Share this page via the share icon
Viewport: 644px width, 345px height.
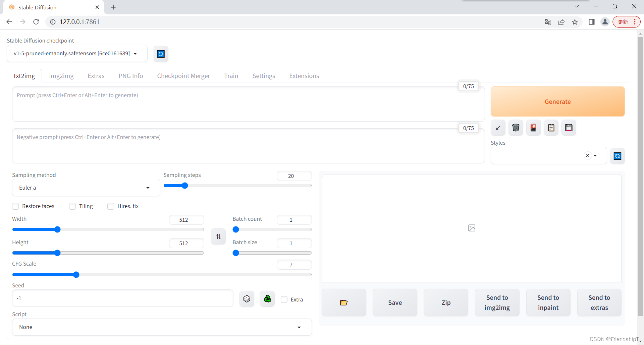click(561, 22)
